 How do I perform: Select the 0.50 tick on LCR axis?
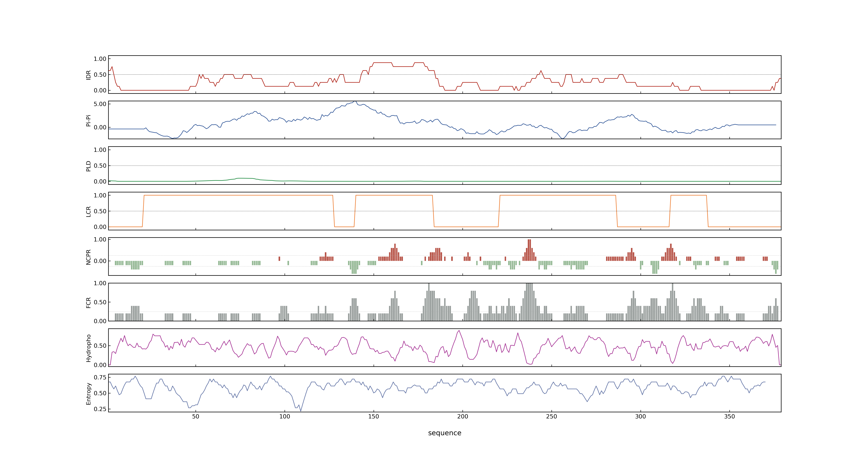100,211
